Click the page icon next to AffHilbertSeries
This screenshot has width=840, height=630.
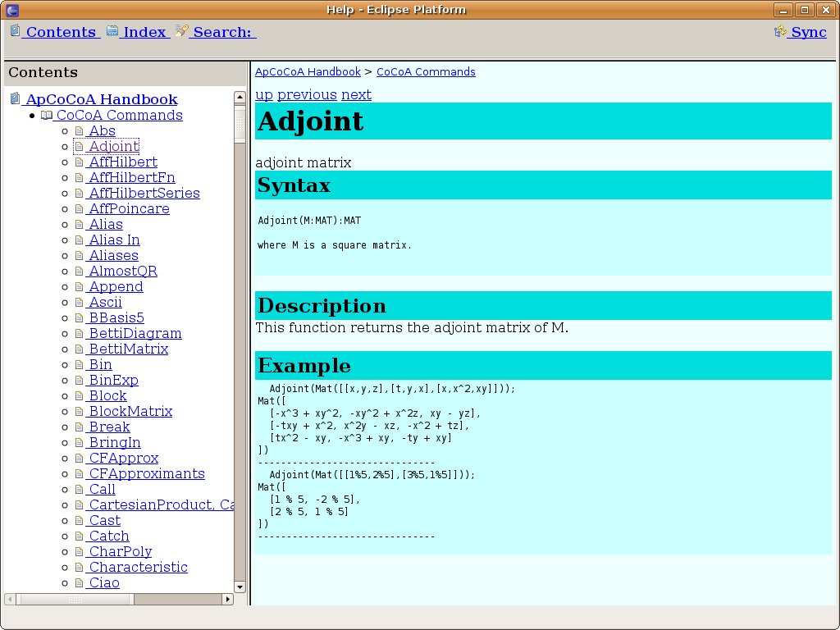[x=80, y=193]
